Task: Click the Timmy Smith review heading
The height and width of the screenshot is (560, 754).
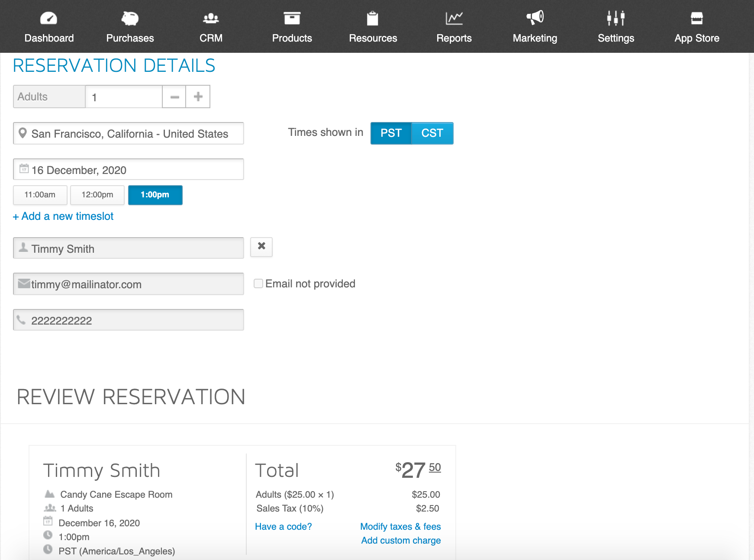Action: pyautogui.click(x=102, y=470)
